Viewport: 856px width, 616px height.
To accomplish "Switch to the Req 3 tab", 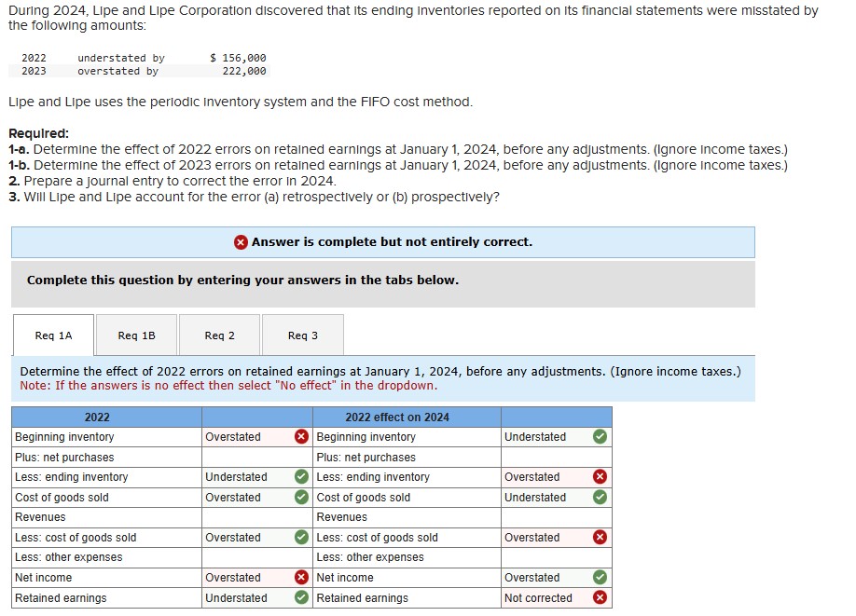I will (303, 335).
